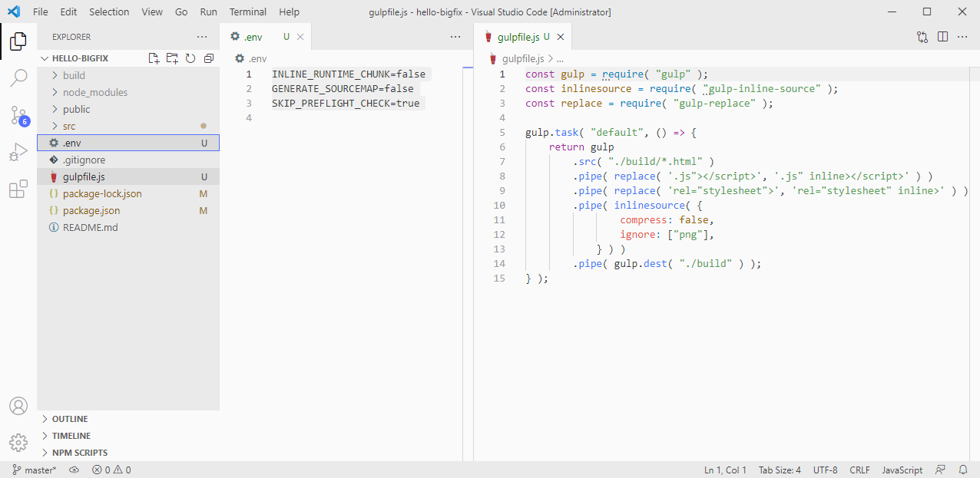Open the Search view icon

coord(18,77)
